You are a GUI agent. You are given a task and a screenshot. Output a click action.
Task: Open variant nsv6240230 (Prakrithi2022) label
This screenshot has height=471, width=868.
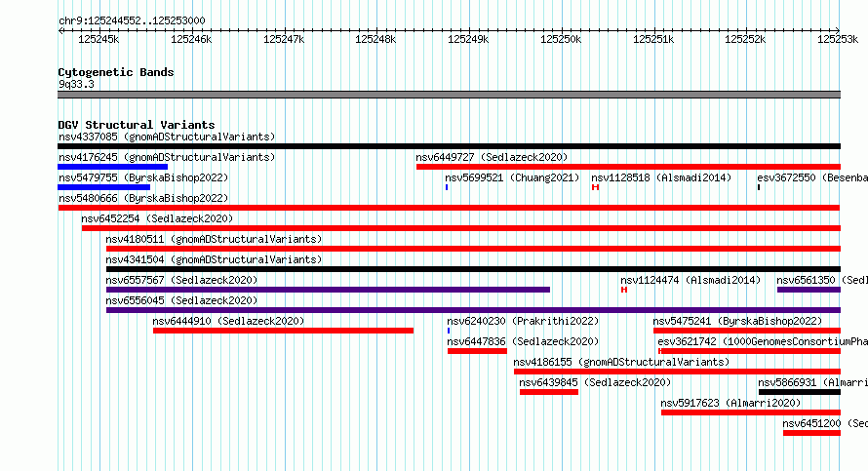[523, 321]
